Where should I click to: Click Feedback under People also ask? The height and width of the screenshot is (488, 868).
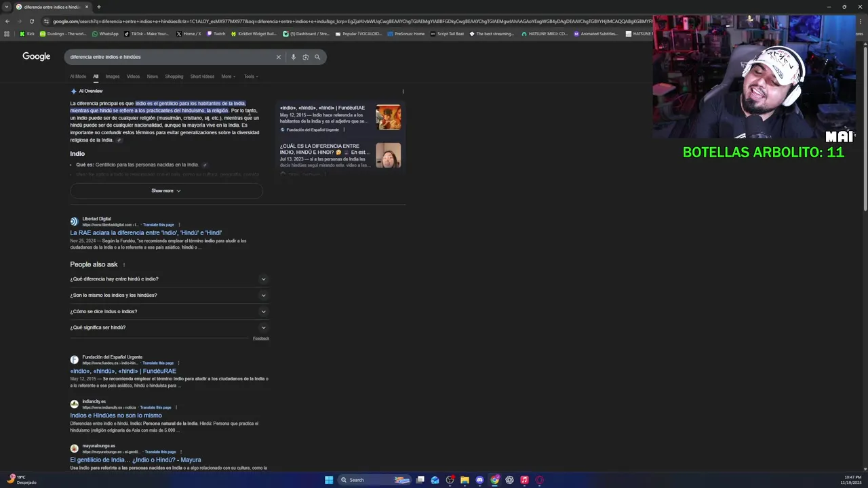pos(261,338)
